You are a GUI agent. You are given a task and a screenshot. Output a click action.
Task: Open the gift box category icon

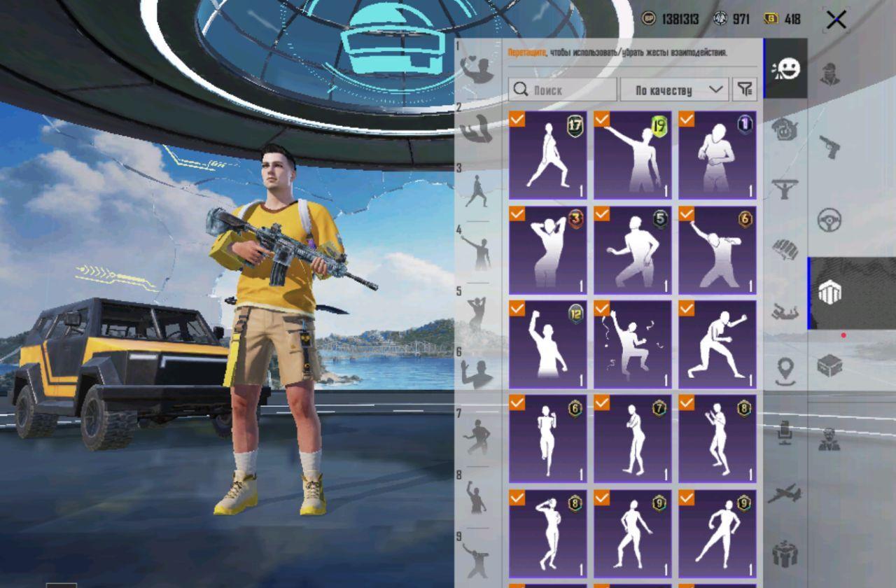tap(785, 554)
